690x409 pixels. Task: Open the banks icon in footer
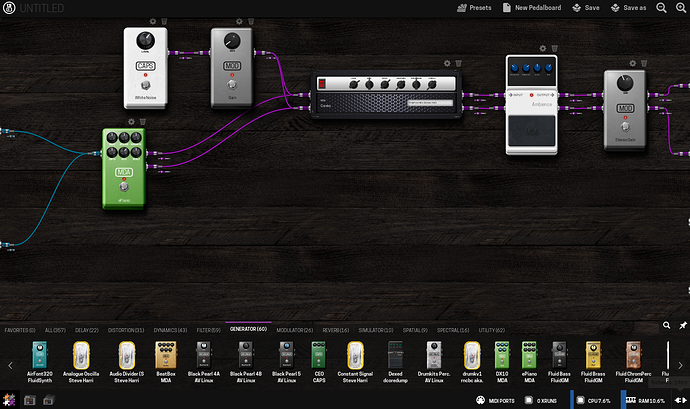click(x=48, y=400)
